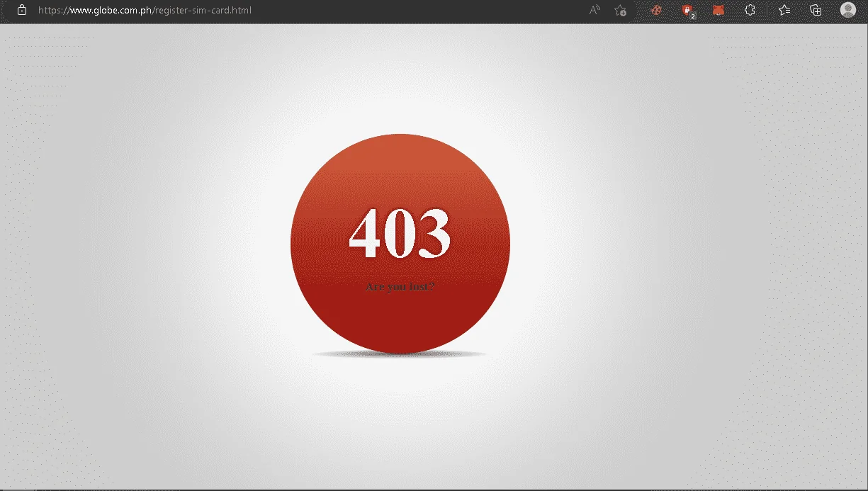Open the Favorites list
The height and width of the screenshot is (491, 868).
point(784,10)
